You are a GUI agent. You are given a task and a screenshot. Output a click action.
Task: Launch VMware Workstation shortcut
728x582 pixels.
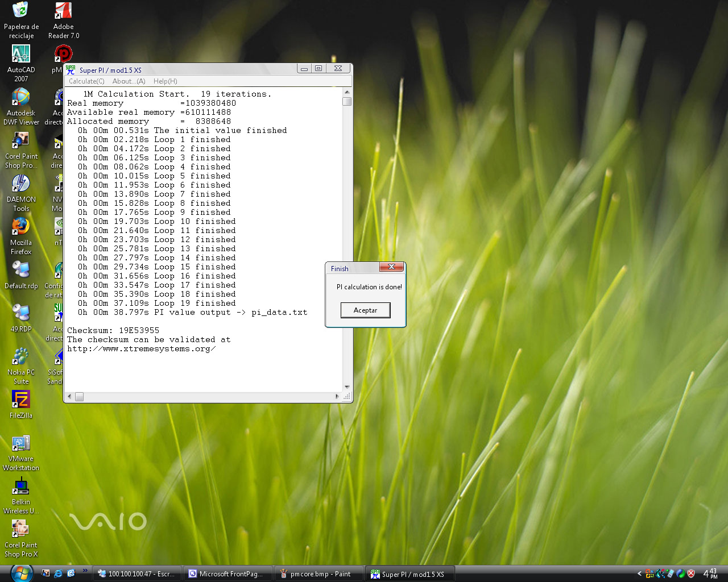pos(21,443)
